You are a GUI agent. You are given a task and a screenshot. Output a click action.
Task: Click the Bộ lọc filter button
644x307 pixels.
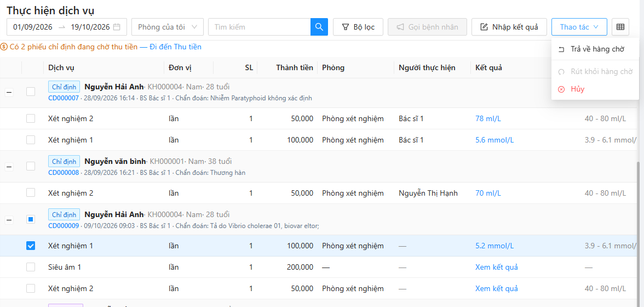(358, 27)
